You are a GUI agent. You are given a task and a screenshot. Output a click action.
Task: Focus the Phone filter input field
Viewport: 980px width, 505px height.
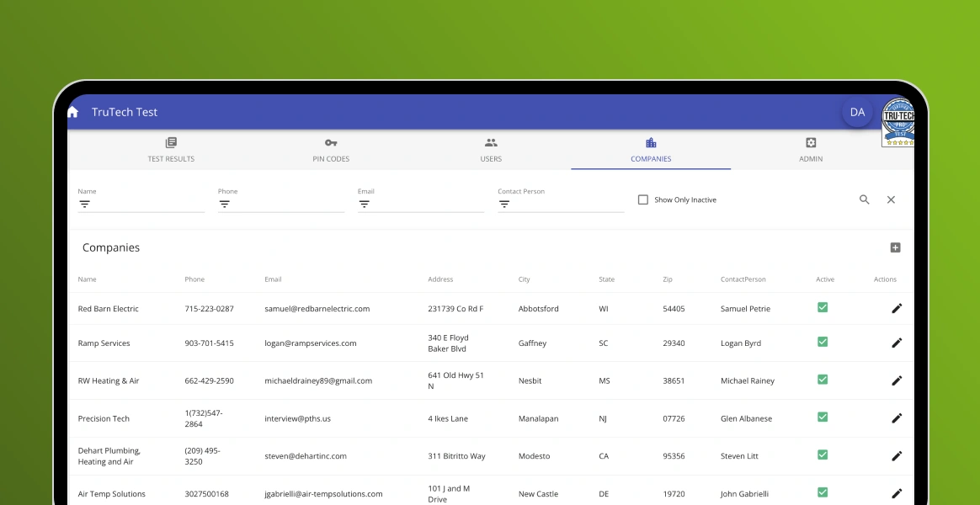coord(281,205)
